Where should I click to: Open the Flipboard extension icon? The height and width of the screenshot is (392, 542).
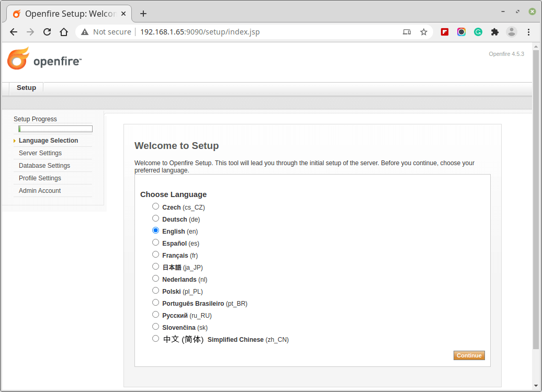(x=445, y=32)
